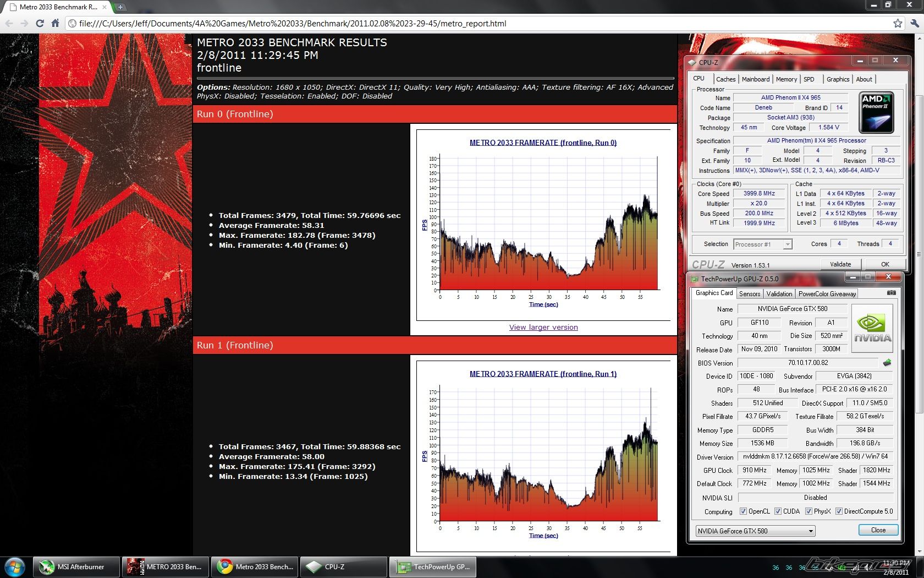Go back in browser history
Image resolution: width=924 pixels, height=578 pixels.
click(x=9, y=23)
